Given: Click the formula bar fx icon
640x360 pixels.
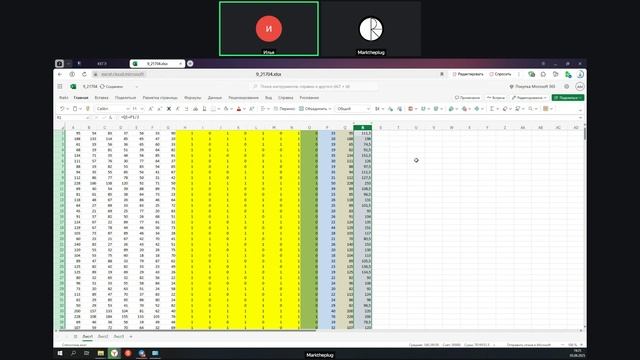Looking at the screenshot, I should (110, 118).
